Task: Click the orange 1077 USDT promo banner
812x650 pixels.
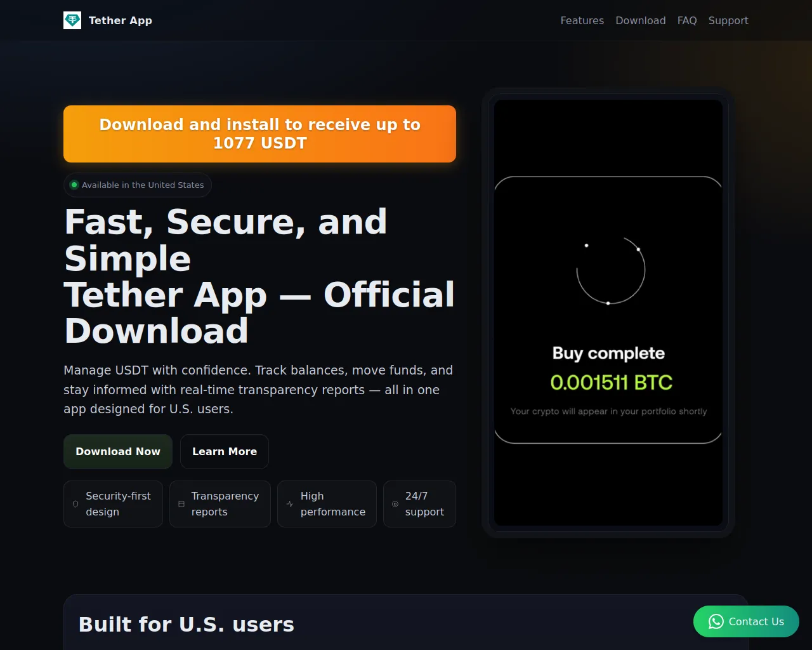Action: tap(259, 134)
